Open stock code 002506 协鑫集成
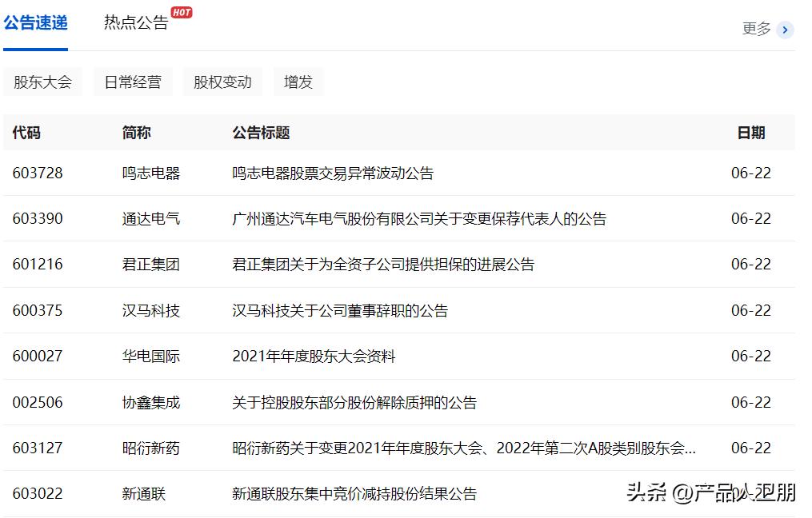The width and height of the screenshot is (812, 518). coord(35,403)
